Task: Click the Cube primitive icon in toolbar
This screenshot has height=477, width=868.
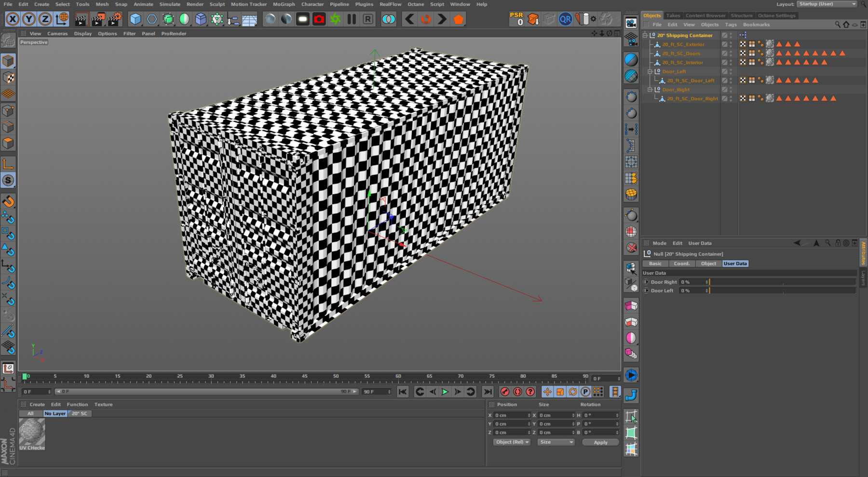Action: tap(136, 19)
